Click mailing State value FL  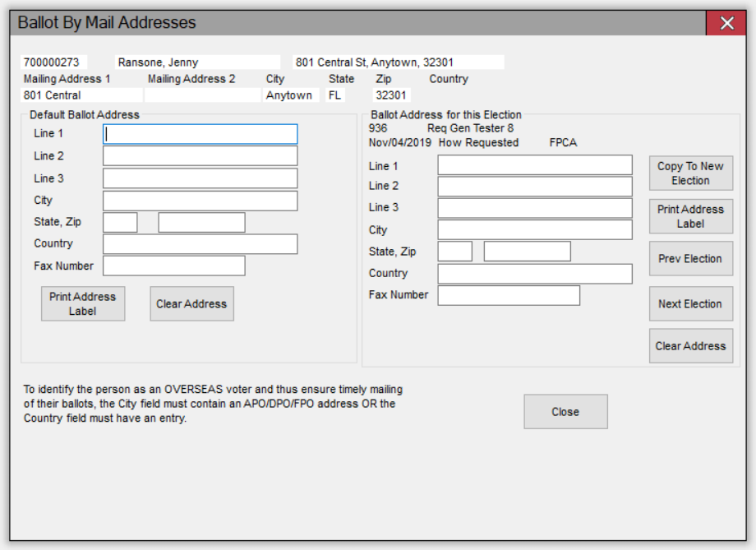pyautogui.click(x=335, y=95)
